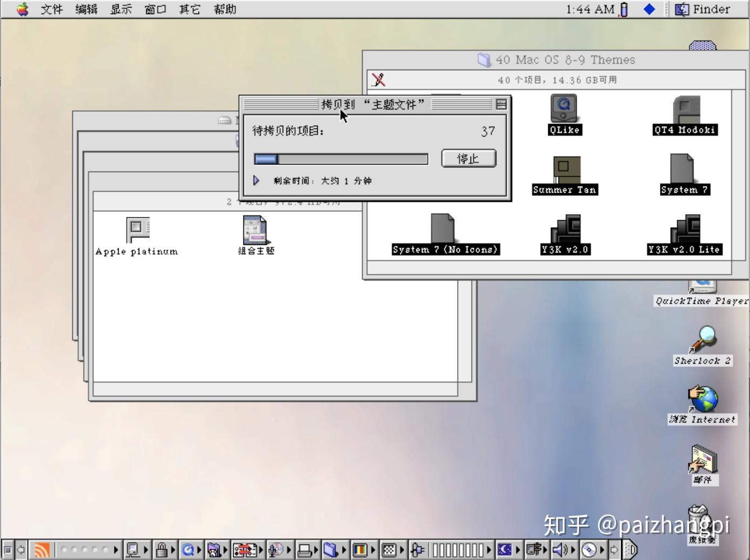
Task: Open the 浏览 Internet desktop icon
Action: click(703, 399)
